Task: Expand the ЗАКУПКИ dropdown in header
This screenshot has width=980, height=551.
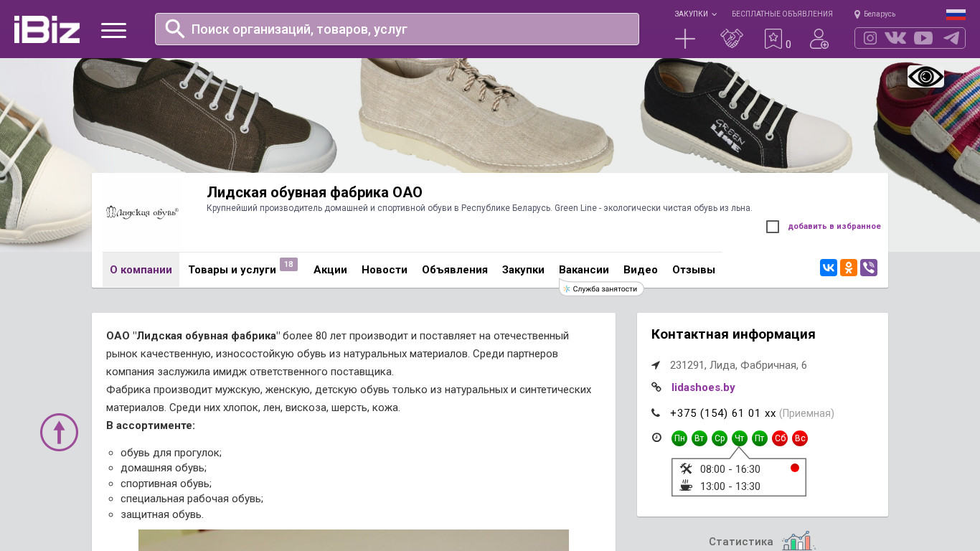Action: pos(695,14)
